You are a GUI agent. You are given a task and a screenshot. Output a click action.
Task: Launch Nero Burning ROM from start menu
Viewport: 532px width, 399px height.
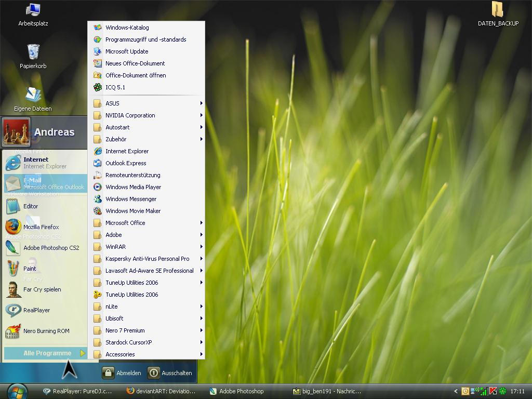pos(45,331)
